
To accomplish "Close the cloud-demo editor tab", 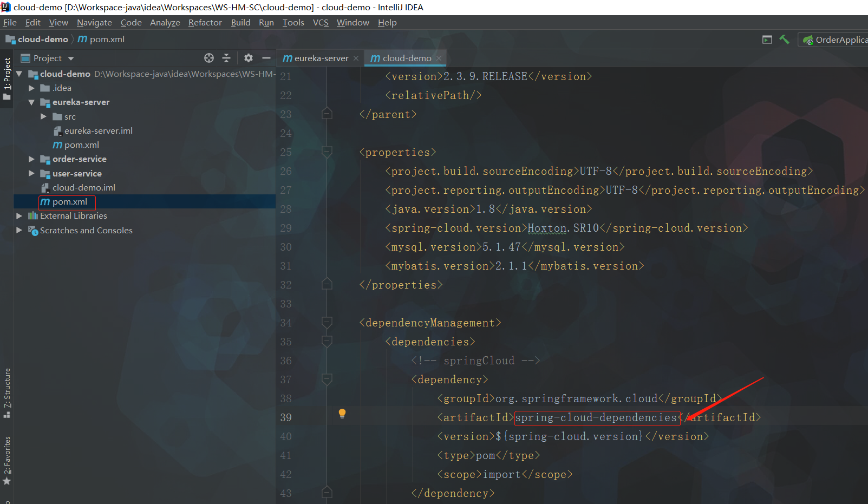I will point(439,58).
